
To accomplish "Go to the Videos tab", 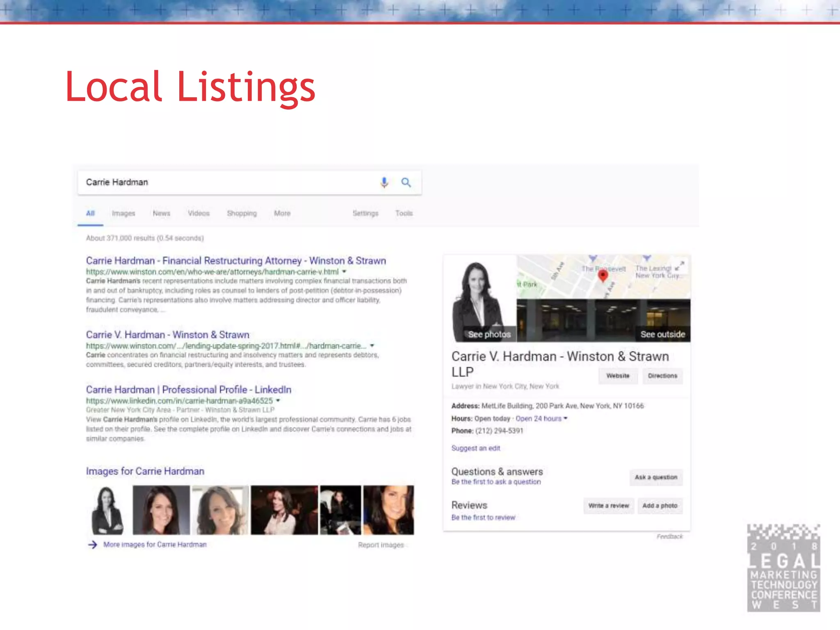I will [x=199, y=213].
